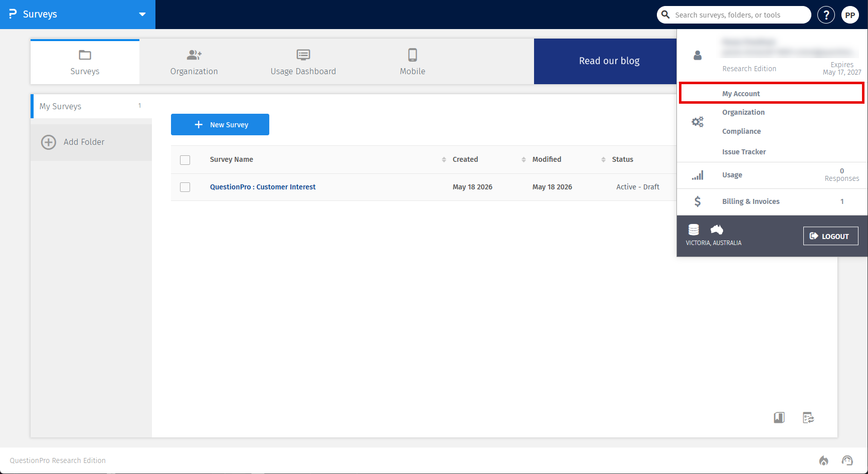This screenshot has height=474, width=868.
Task: Focus the search surveys, folders, or tools field
Action: pos(734,15)
